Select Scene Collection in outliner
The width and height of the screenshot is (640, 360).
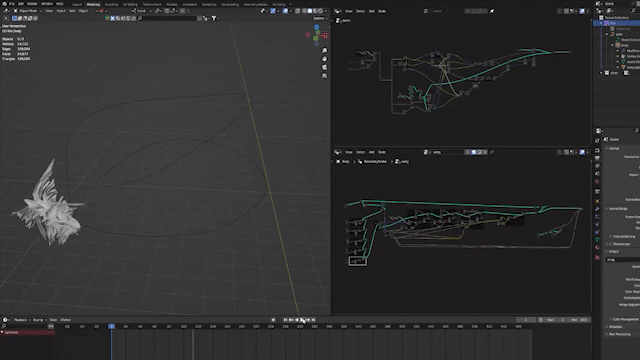pos(616,18)
